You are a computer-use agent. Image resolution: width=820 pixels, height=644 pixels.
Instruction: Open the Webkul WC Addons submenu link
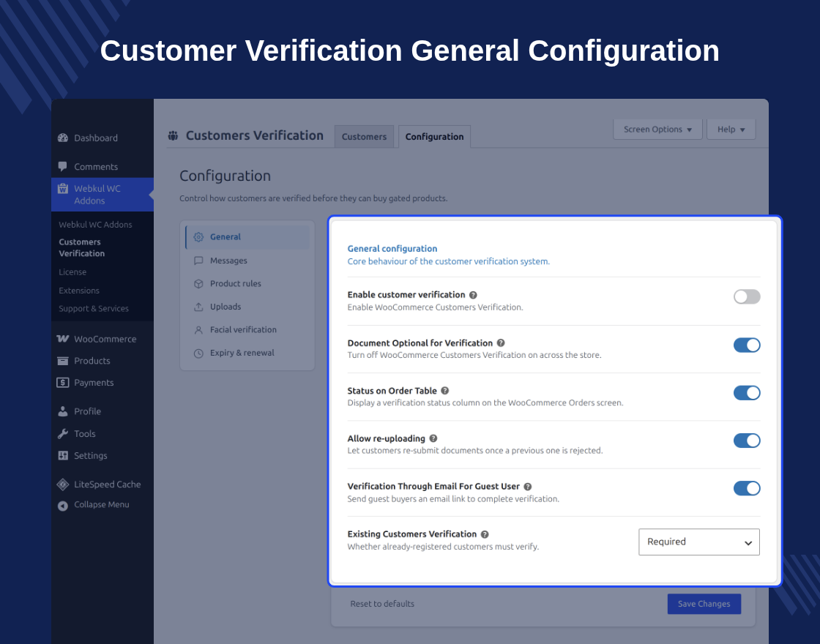point(95,224)
